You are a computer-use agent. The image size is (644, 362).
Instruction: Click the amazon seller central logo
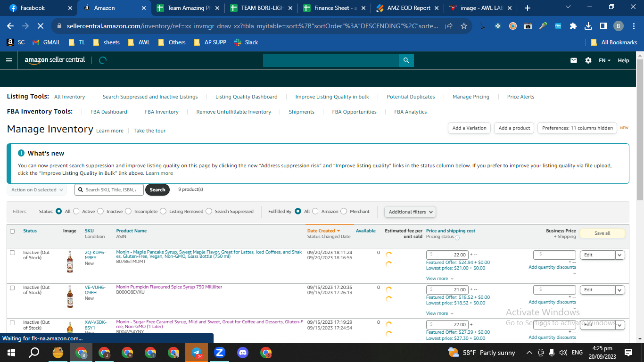(x=55, y=60)
